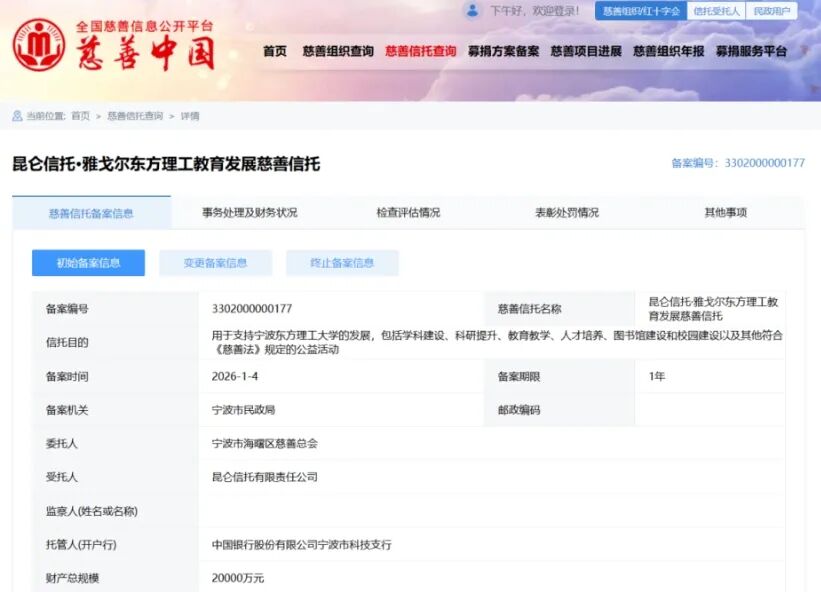
Task: Click the location icon in the breadcrumb
Action: click(17, 116)
